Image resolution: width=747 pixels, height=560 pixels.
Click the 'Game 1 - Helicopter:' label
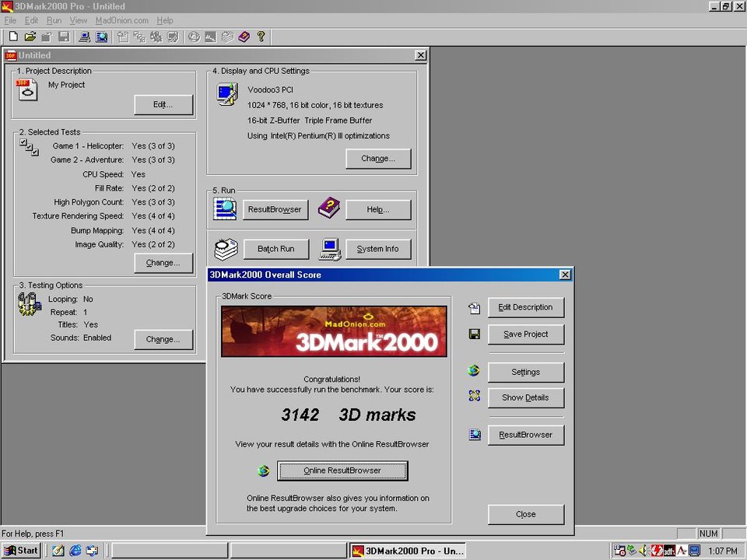[x=88, y=146]
